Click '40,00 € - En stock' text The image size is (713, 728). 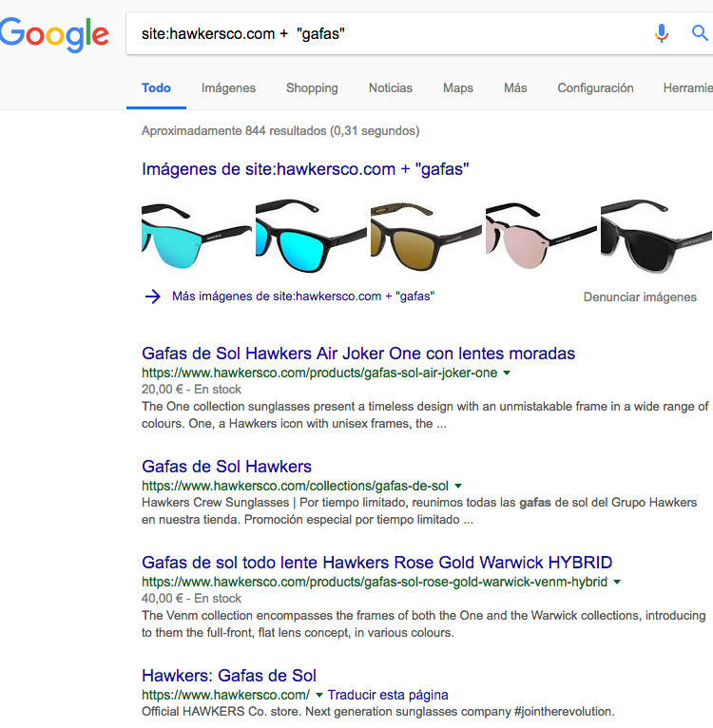pos(191,598)
